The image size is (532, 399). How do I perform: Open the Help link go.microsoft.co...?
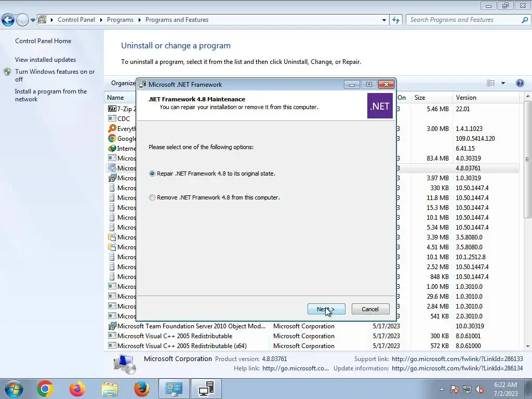296,368
